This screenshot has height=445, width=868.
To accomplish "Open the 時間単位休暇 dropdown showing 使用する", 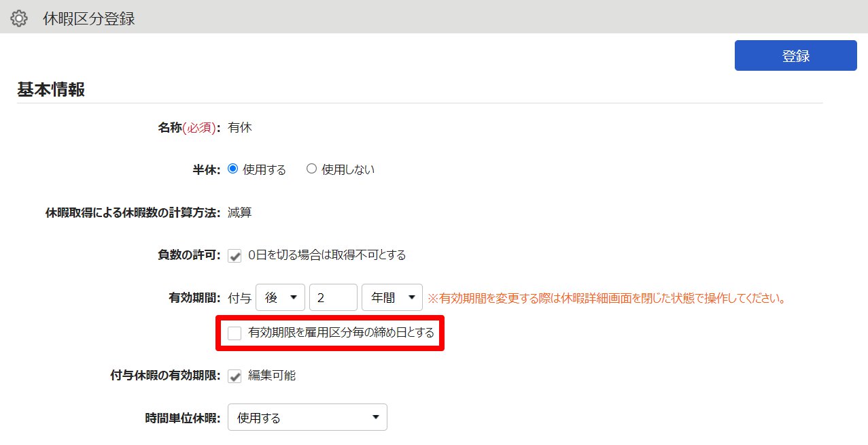I will pos(307,417).
